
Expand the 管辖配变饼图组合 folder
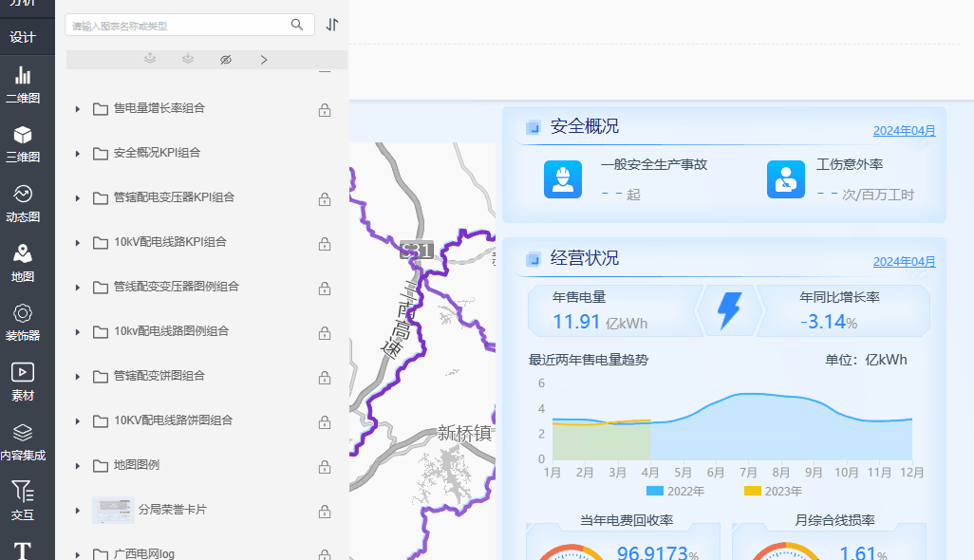tap(77, 377)
